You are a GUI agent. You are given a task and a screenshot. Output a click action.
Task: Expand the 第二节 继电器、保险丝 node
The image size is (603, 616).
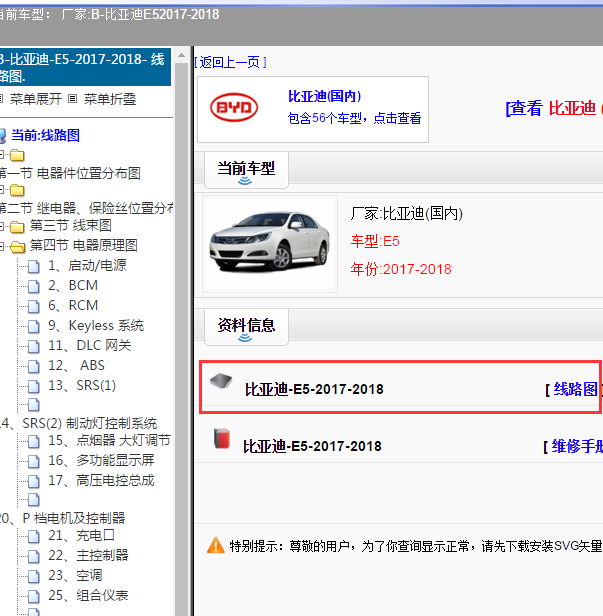[2, 190]
